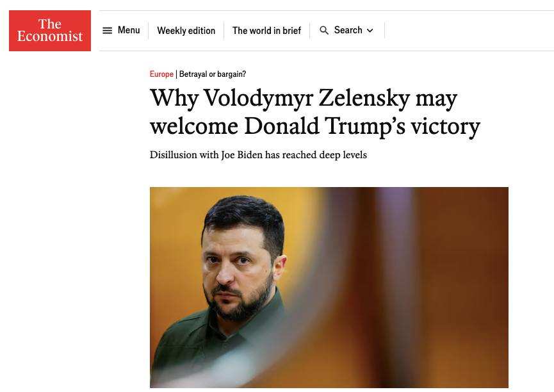Click the word 'welcome' in the headline
The image size is (554, 392).
[x=194, y=126]
